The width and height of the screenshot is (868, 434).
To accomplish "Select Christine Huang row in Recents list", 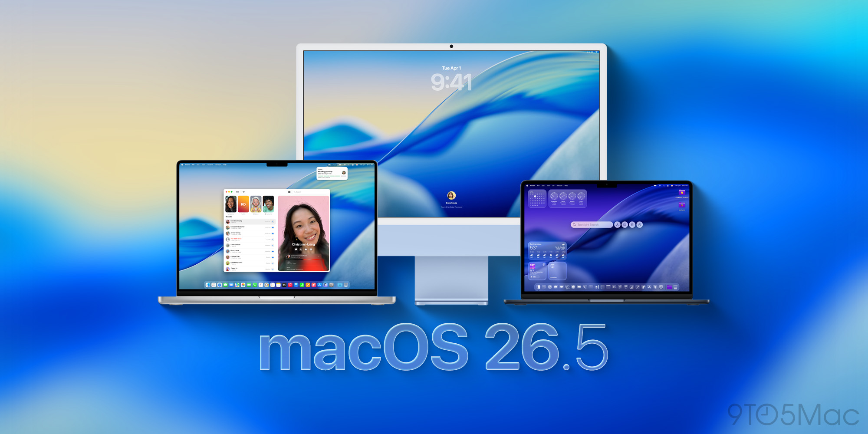I will [250, 221].
